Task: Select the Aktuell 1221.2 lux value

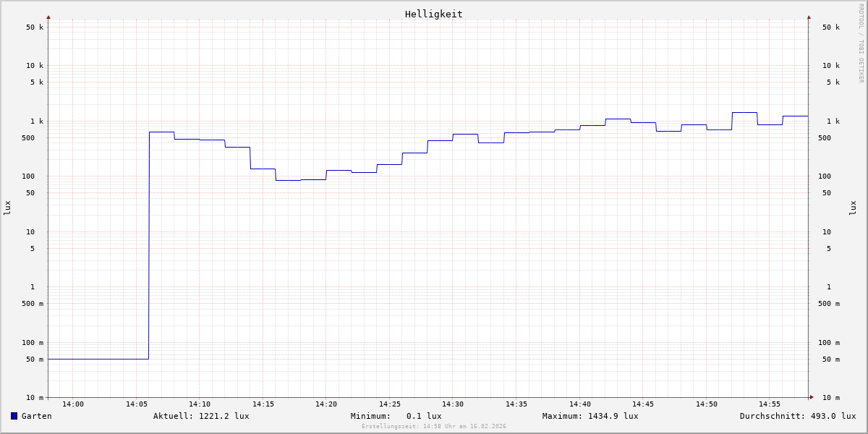Action: (x=201, y=416)
